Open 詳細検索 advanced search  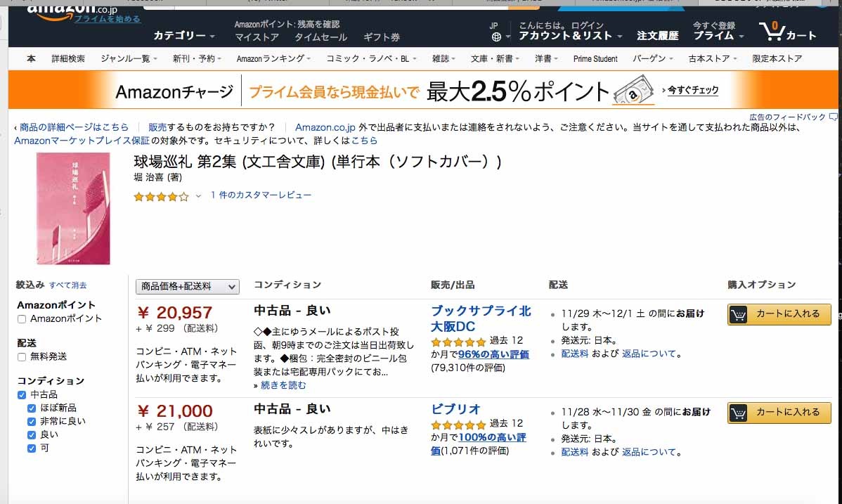(x=68, y=58)
